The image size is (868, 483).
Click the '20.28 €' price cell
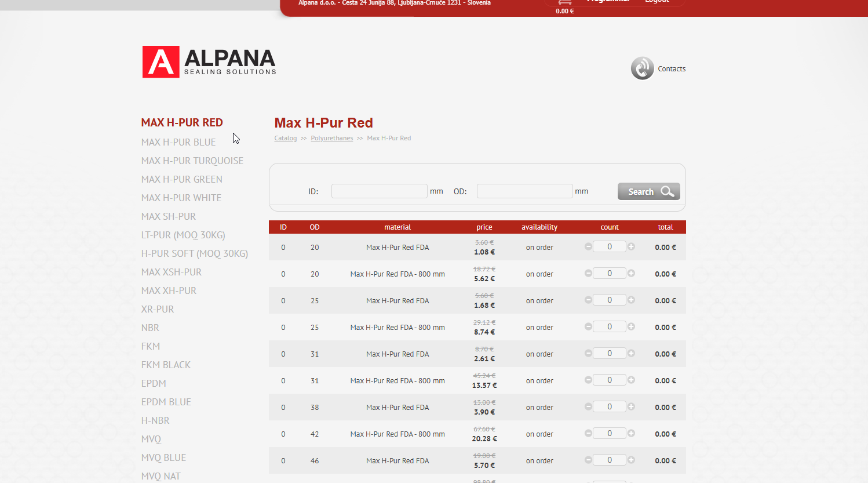484,438
